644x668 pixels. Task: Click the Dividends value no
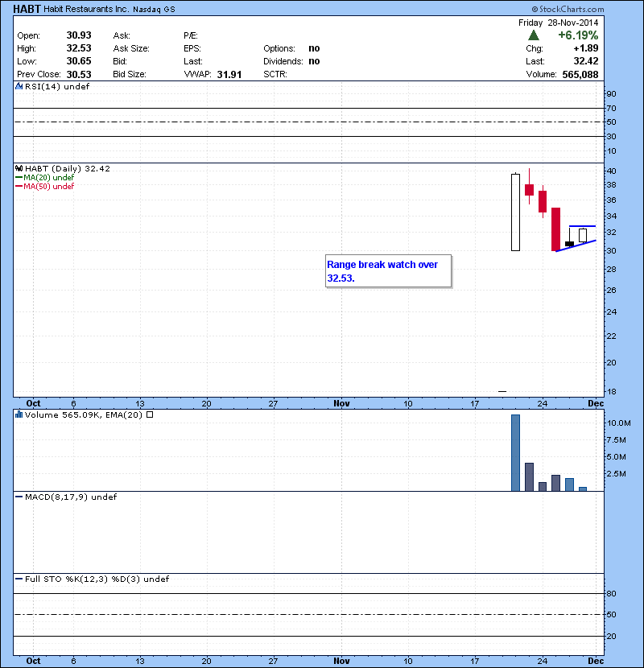[x=314, y=61]
